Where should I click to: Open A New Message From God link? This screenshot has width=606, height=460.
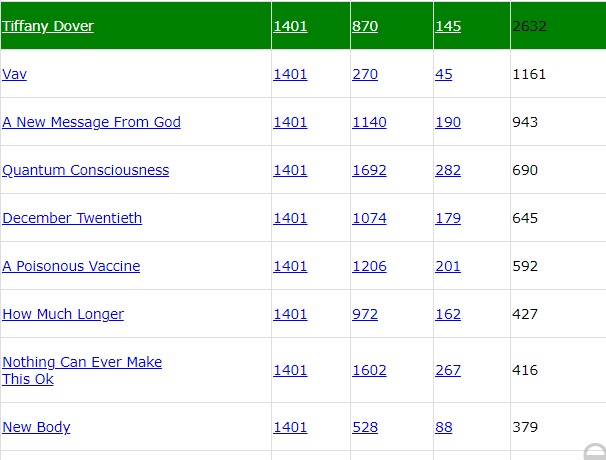(91, 122)
